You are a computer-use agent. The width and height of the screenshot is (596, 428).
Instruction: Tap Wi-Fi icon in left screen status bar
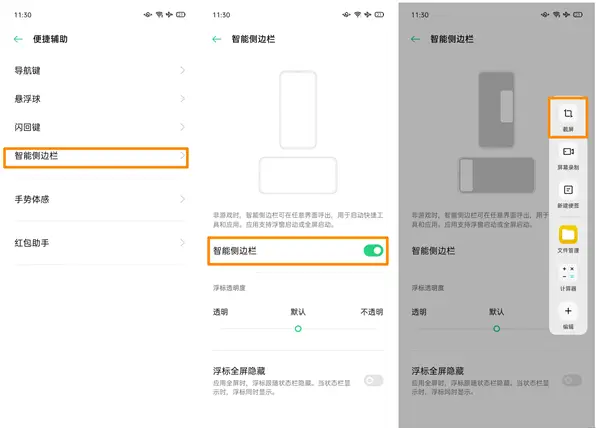[x=159, y=15]
